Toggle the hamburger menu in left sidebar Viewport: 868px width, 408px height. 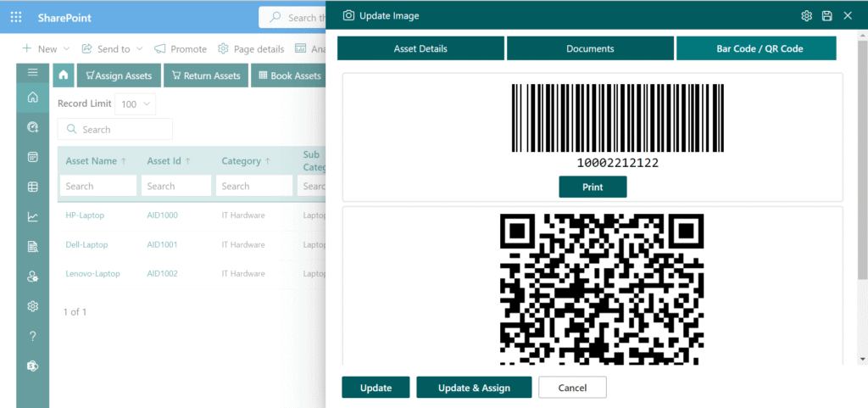pos(33,72)
